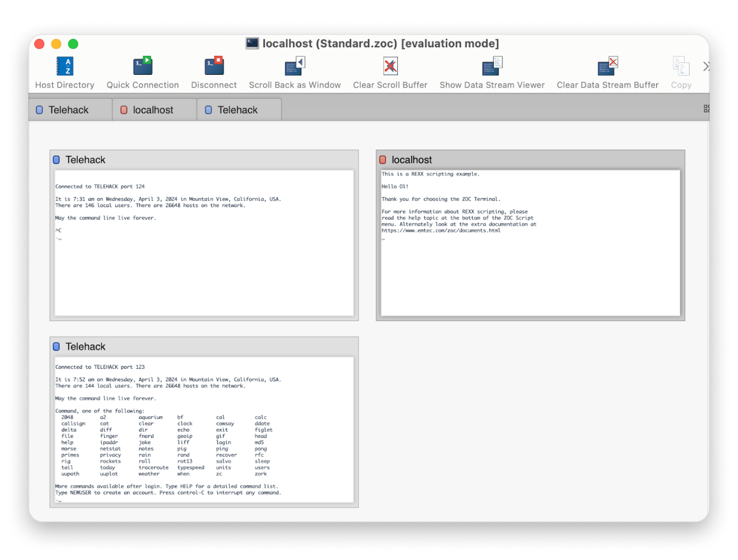Clear Data Stream Buffer icon
This screenshot has width=738, height=560.
pos(607,67)
